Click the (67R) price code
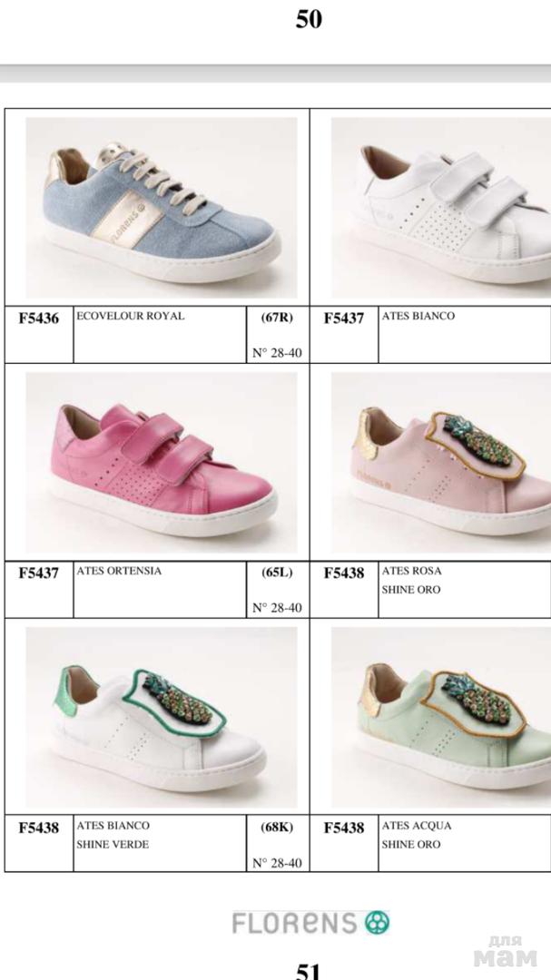Screen dimensions: 551x980 [277, 318]
